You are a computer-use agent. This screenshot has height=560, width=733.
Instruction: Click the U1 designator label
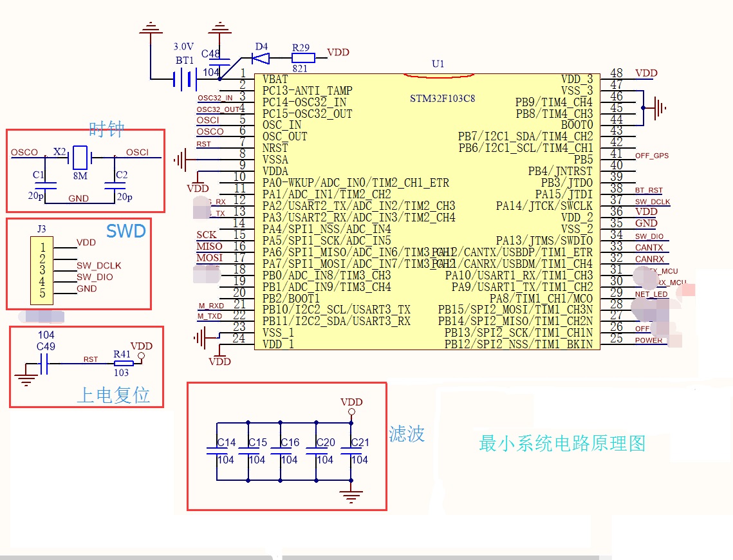(x=438, y=64)
